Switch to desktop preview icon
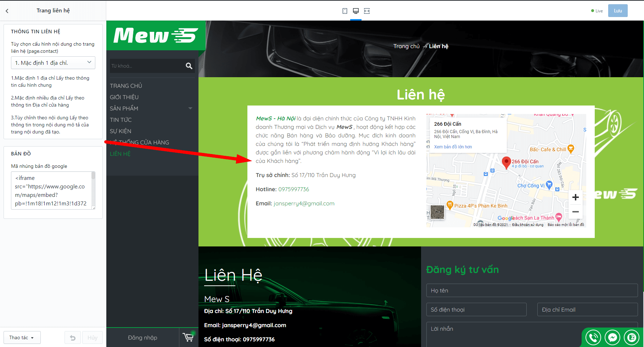The width and height of the screenshot is (644, 347). tap(355, 11)
